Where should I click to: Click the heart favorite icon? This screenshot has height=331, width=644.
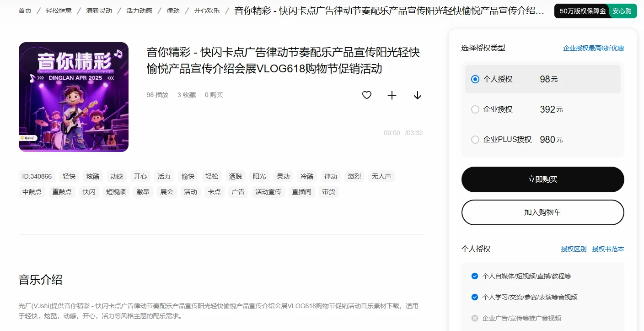367,95
